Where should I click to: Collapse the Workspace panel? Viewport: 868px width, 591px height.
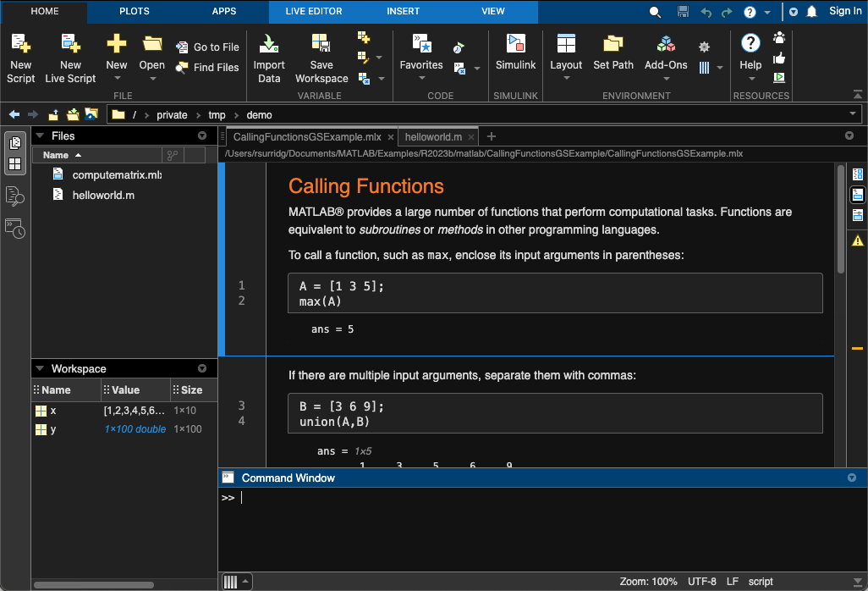pyautogui.click(x=40, y=369)
